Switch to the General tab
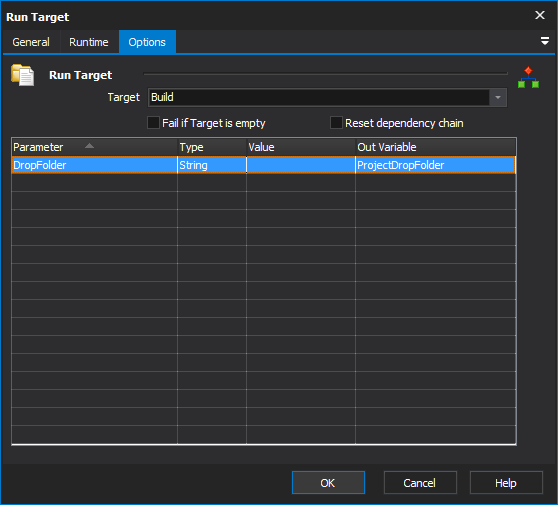The width and height of the screenshot is (558, 505). (x=31, y=42)
